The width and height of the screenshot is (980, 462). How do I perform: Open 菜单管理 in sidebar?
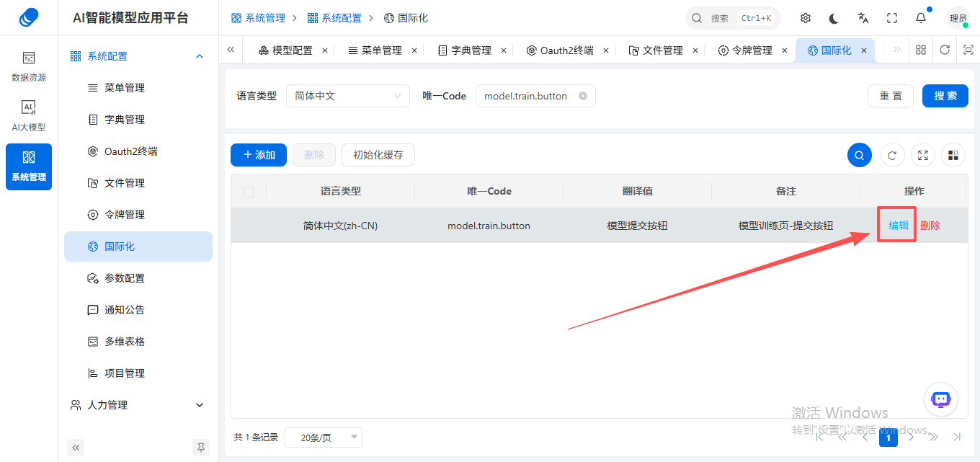click(138, 88)
